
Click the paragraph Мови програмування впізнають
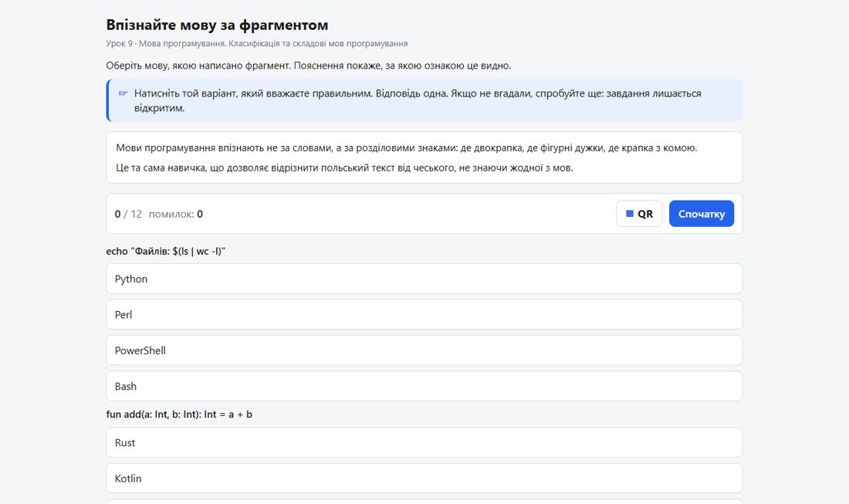click(x=407, y=147)
